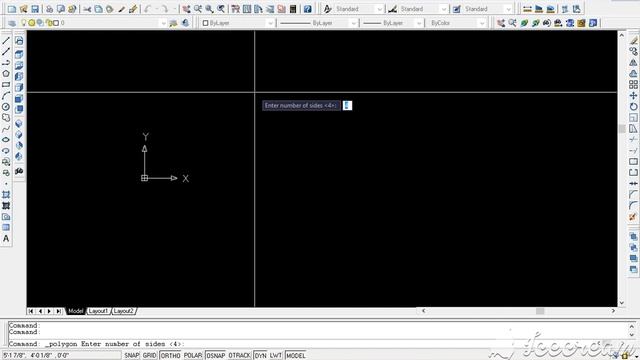Open the ByLayer linetype control dropdown

pos(353,23)
